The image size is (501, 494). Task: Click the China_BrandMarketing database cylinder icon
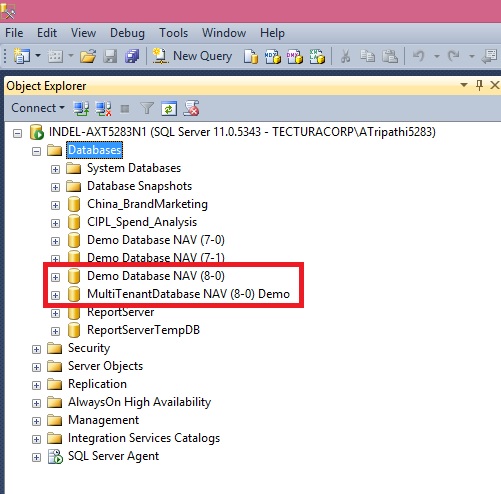pyautogui.click(x=74, y=204)
